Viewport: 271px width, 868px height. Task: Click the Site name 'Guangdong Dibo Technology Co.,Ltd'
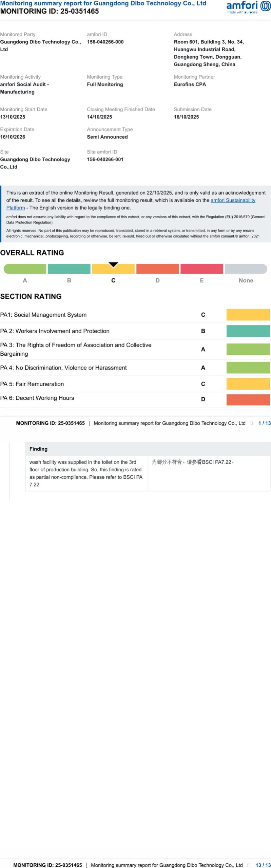(35, 163)
